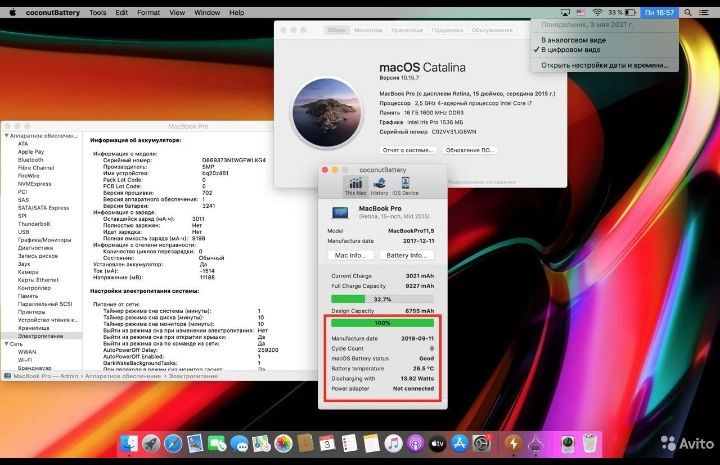Select the "Обслуживание" tab
Viewport: 720px width, 465px height.
pyautogui.click(x=492, y=30)
